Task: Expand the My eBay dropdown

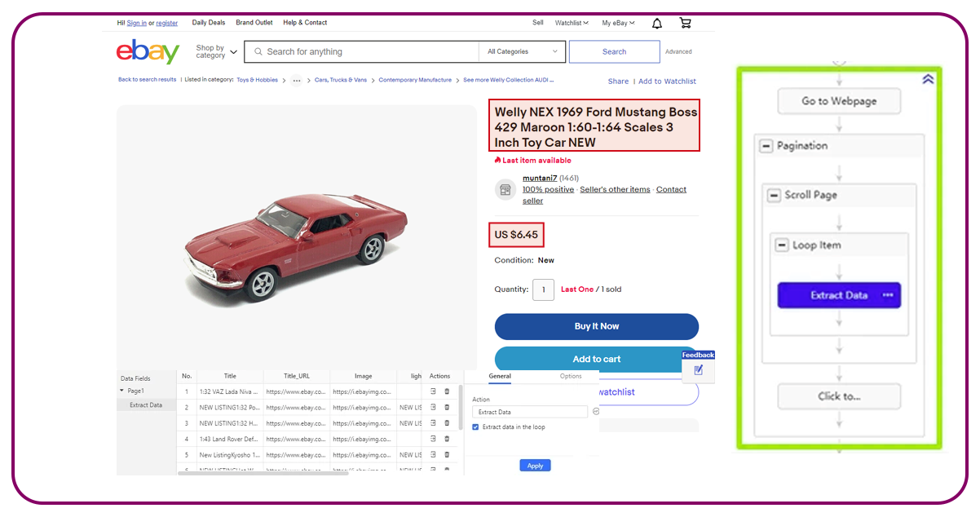Action: point(618,23)
